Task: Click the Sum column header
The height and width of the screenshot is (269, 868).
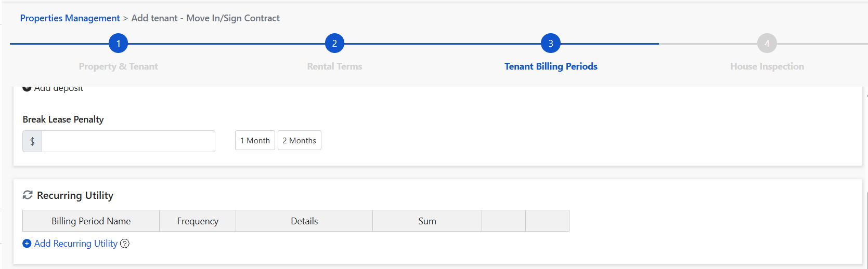Action: click(x=427, y=221)
